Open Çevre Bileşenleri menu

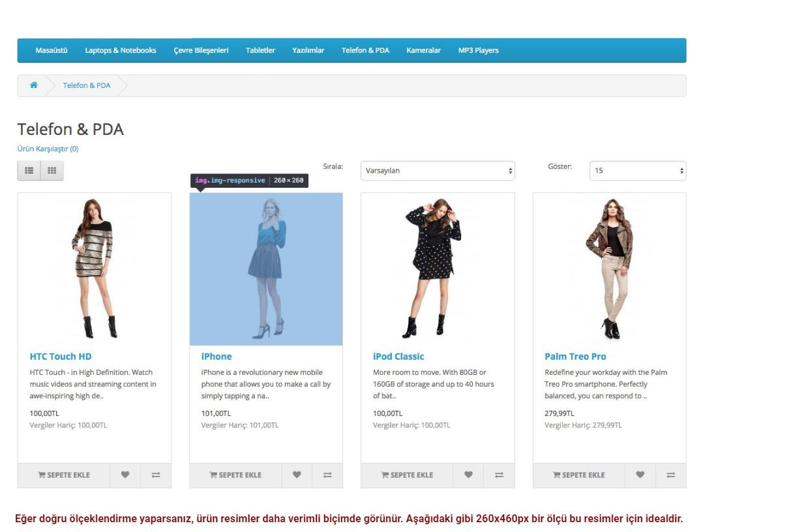201,50
